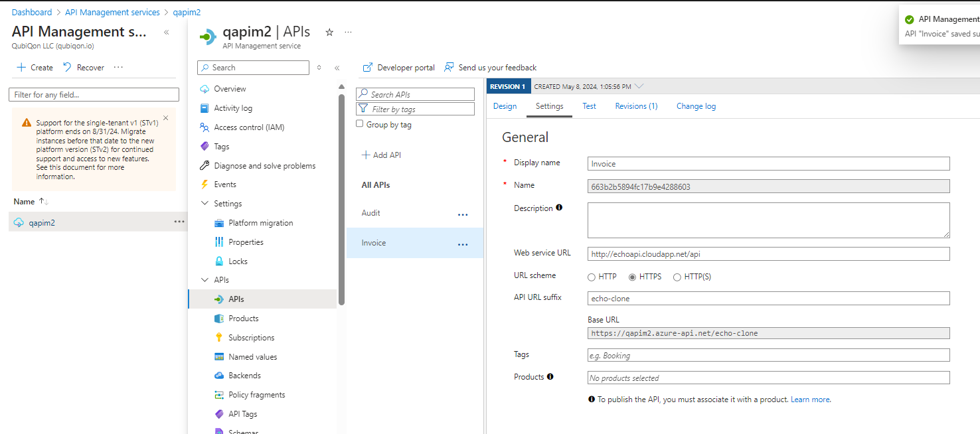Click All APIs heading
This screenshot has height=434, width=980.
[x=375, y=185]
